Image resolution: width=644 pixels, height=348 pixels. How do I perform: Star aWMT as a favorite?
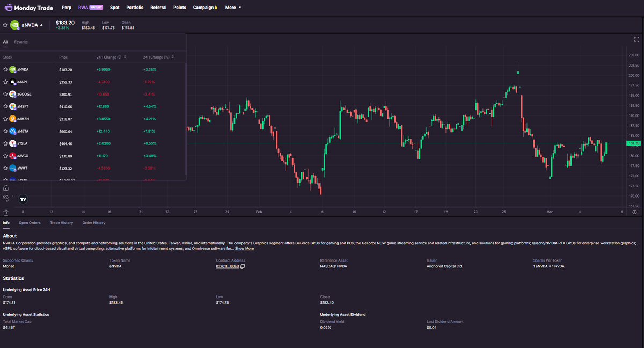coord(5,168)
